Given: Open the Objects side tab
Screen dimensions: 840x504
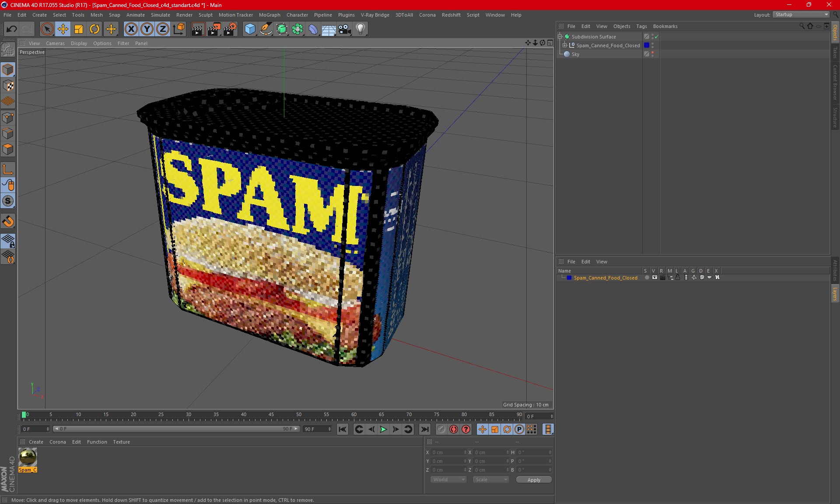Looking at the screenshot, I should pos(835,32).
